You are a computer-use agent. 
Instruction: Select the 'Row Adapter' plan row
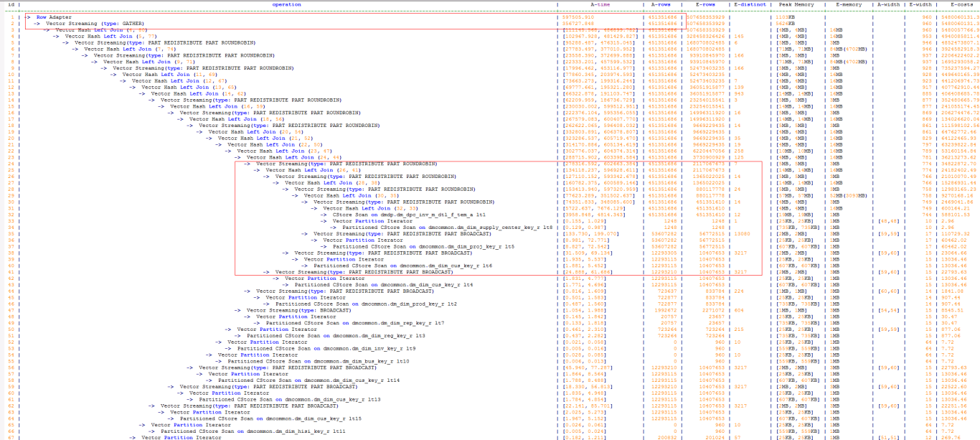[x=54, y=17]
